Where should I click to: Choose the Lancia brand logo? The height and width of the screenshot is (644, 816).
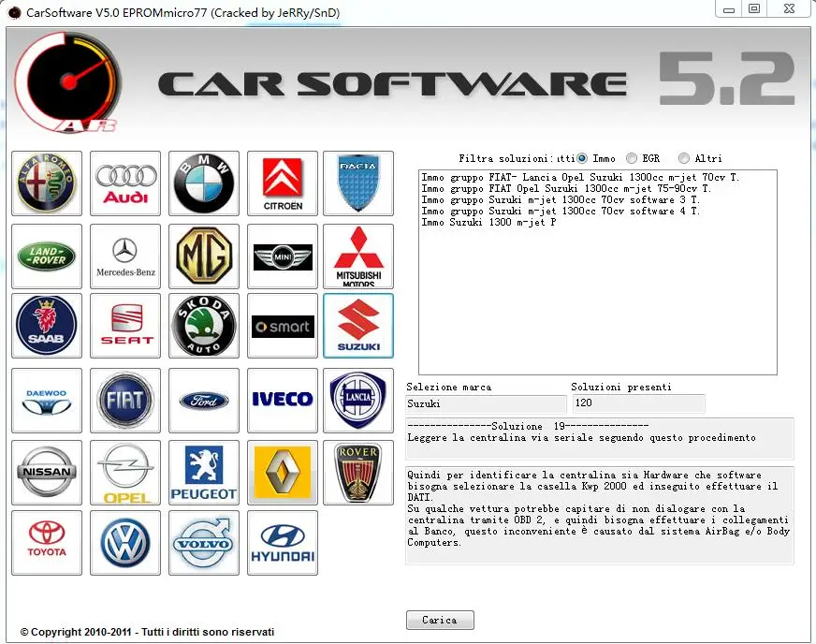point(358,401)
